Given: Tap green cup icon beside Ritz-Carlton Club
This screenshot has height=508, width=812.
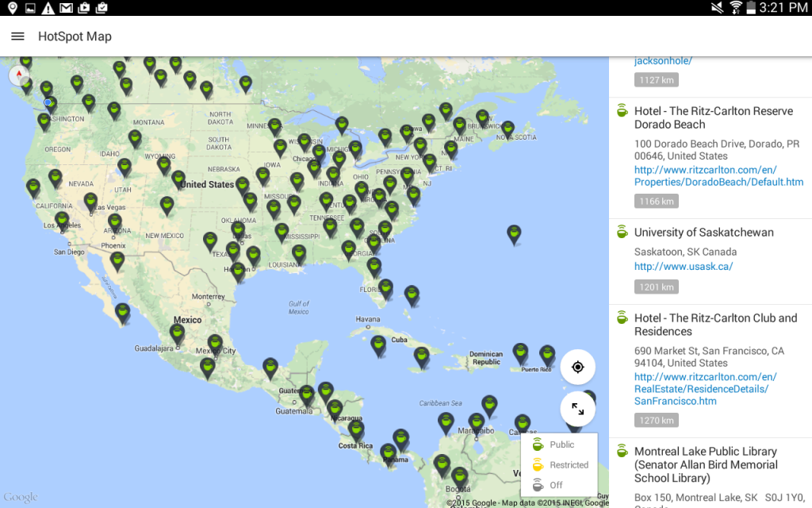Looking at the screenshot, I should coord(622,317).
